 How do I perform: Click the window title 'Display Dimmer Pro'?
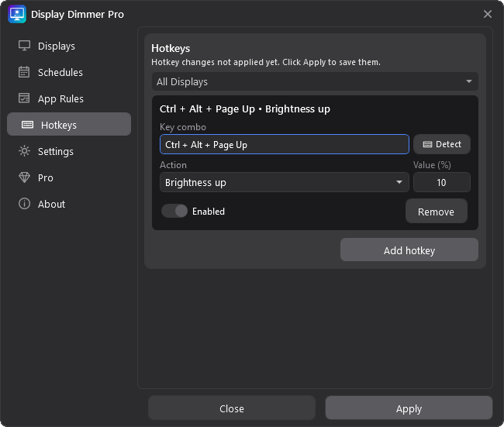tap(77, 15)
